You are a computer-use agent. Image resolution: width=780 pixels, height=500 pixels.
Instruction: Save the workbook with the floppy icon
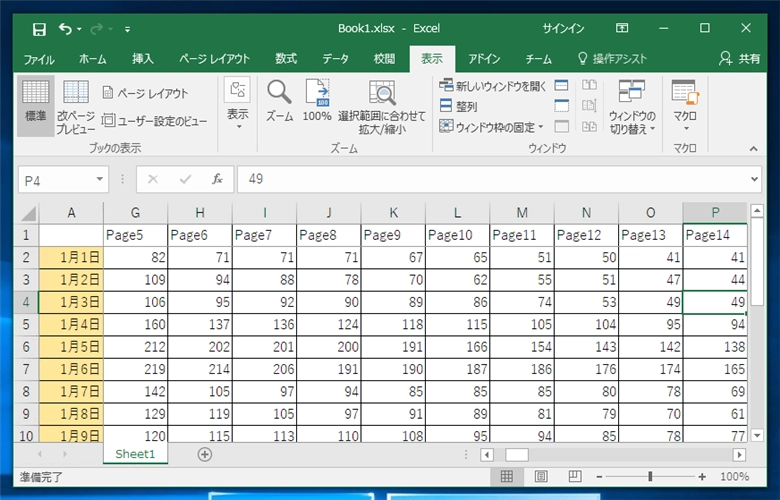(x=39, y=29)
